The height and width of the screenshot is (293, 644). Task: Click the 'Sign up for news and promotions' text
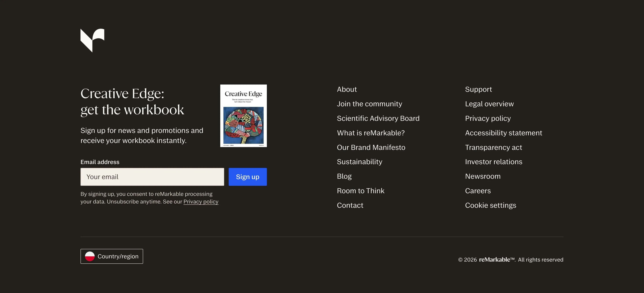coord(142,135)
